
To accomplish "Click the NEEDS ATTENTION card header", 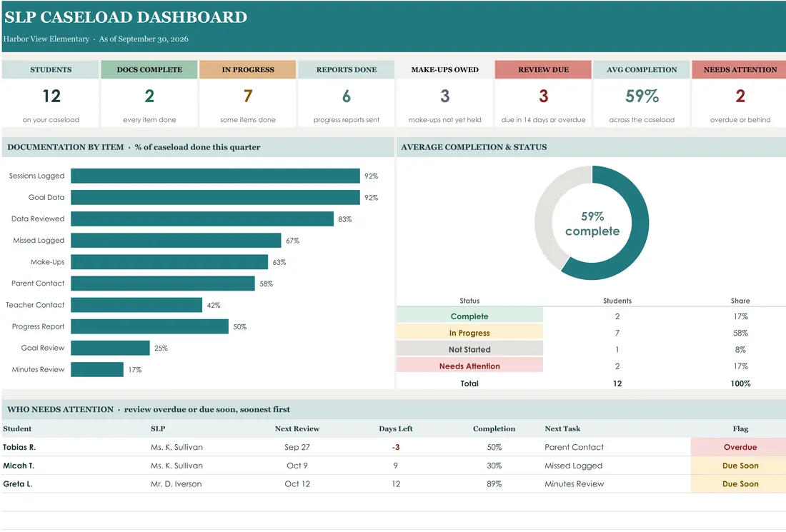I will [740, 70].
